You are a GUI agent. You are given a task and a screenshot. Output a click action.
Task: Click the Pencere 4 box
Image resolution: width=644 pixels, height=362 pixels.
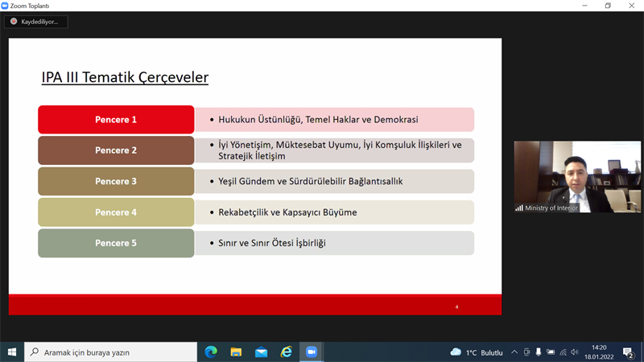pos(116,212)
